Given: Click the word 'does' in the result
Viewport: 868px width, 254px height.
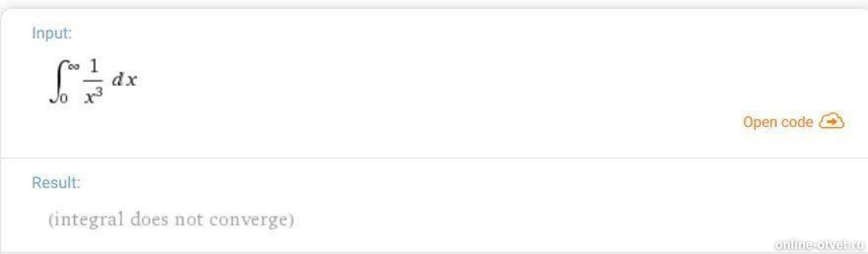Looking at the screenshot, I should (x=150, y=220).
